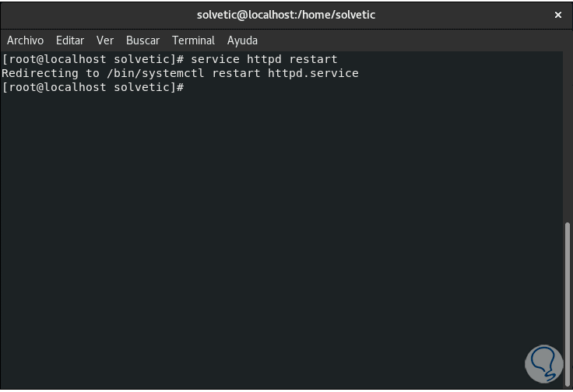Open the Ver menu

point(105,40)
